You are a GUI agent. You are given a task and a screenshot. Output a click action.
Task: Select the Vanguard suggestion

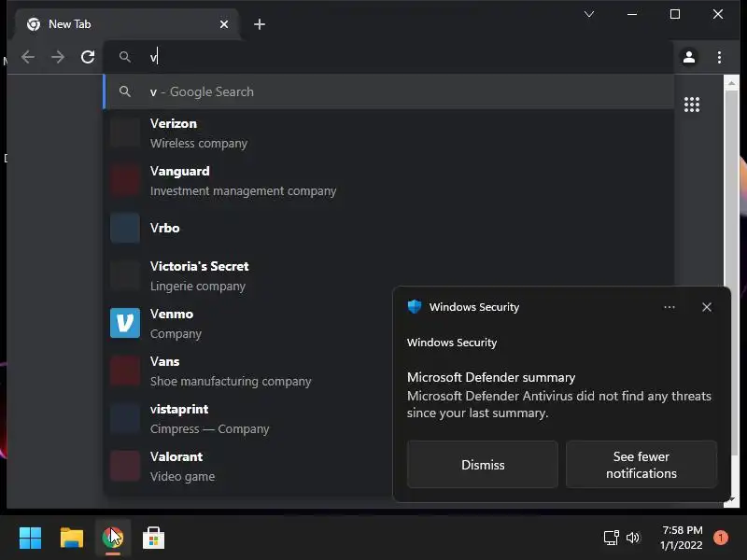pyautogui.click(x=388, y=180)
